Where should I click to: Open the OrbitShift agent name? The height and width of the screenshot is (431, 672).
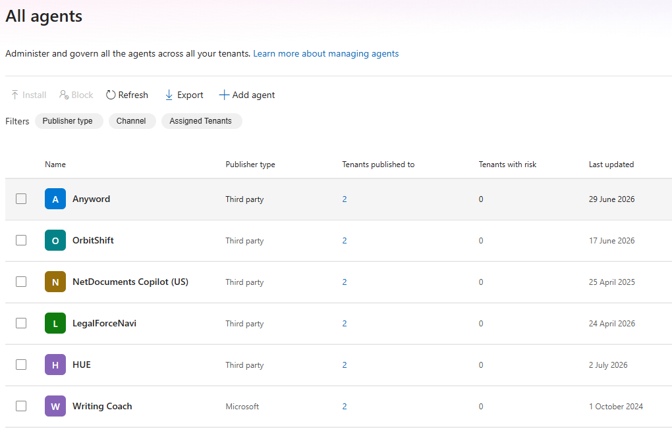93,240
